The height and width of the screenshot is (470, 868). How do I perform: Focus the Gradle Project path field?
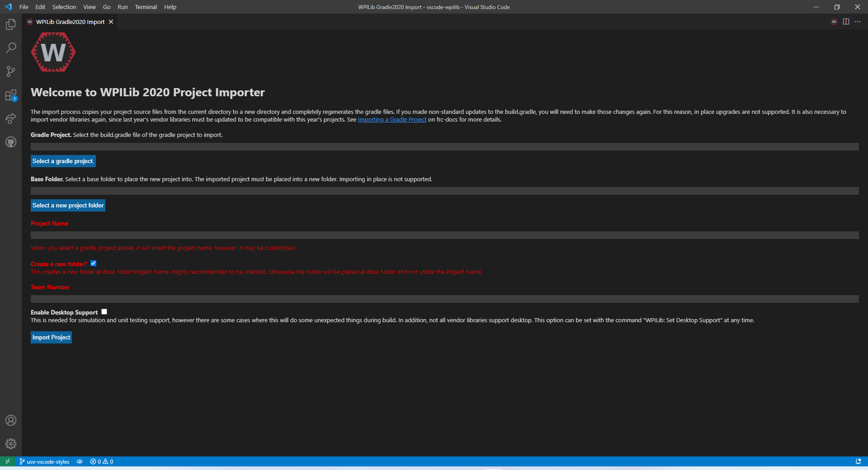click(x=445, y=147)
